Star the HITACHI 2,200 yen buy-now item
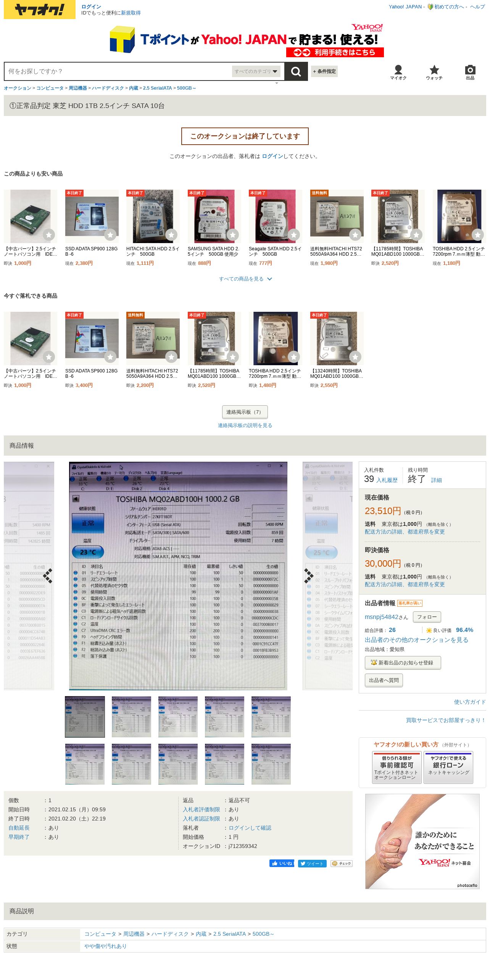 pyautogui.click(x=171, y=357)
